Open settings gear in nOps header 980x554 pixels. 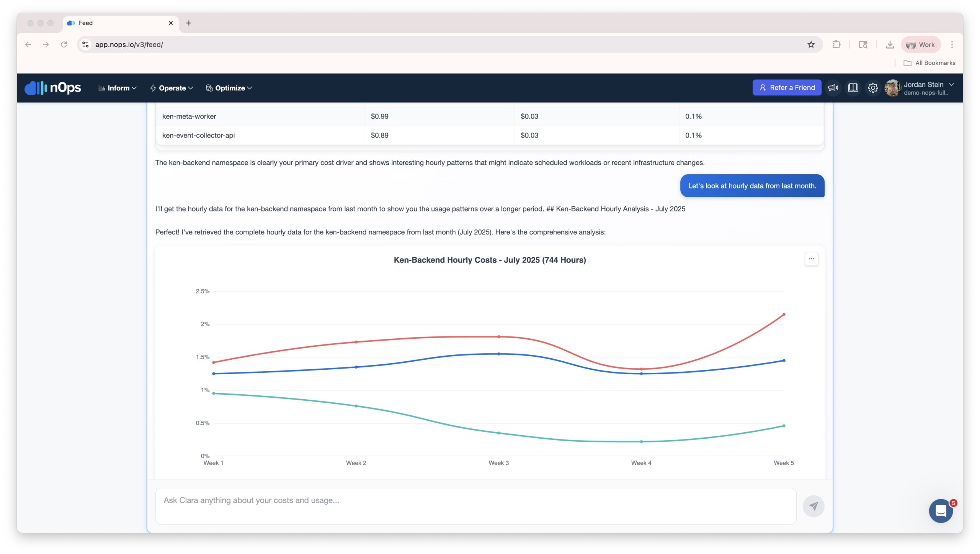tap(873, 88)
